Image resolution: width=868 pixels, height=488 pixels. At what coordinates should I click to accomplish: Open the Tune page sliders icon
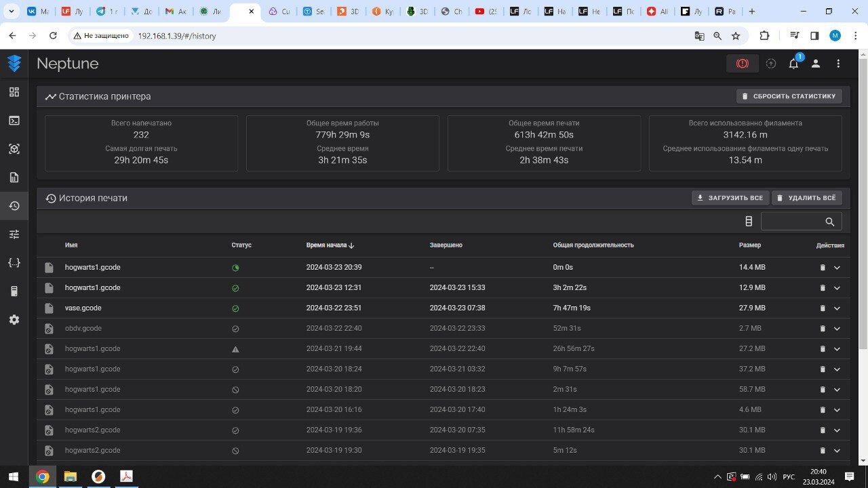(14, 235)
